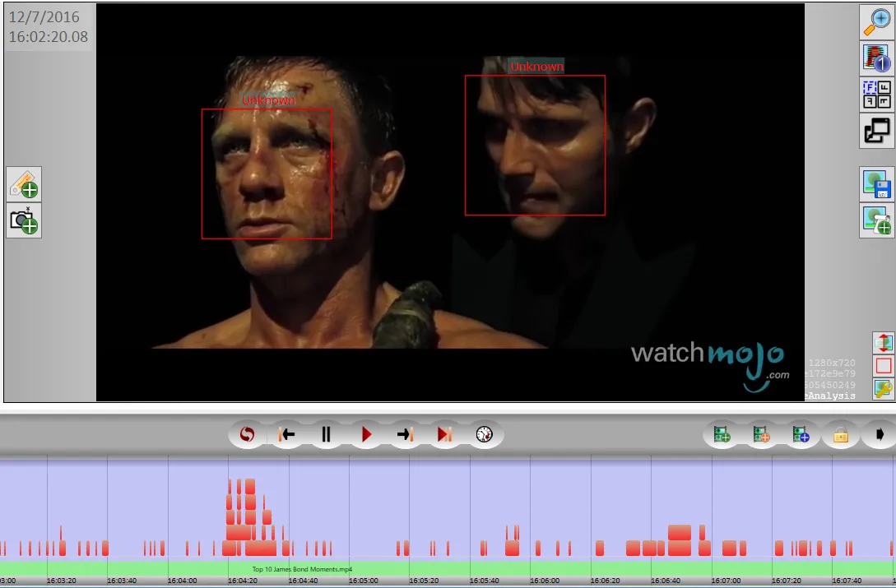
Task: Click the timeline label 16:05:00
Action: click(364, 581)
